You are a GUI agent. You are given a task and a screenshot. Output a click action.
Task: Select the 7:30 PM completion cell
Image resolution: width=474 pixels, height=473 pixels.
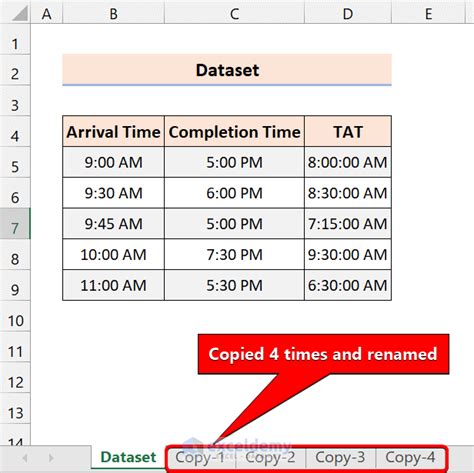[234, 255]
